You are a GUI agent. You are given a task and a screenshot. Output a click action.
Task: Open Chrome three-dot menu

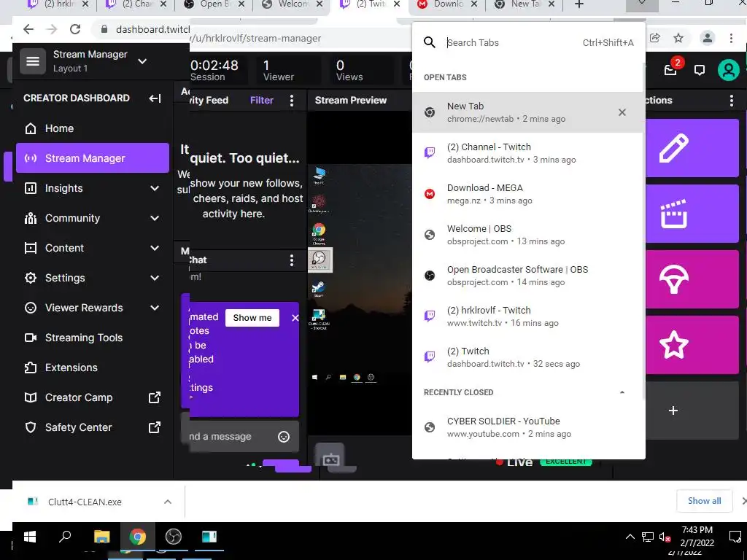731,38
